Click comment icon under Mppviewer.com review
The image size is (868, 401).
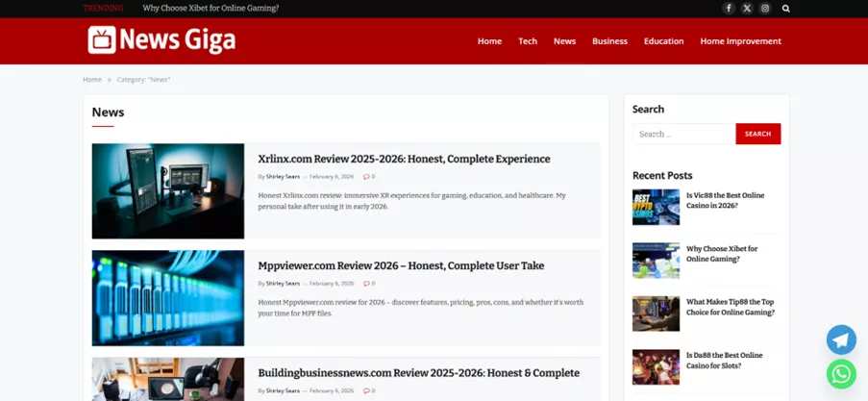369,284
